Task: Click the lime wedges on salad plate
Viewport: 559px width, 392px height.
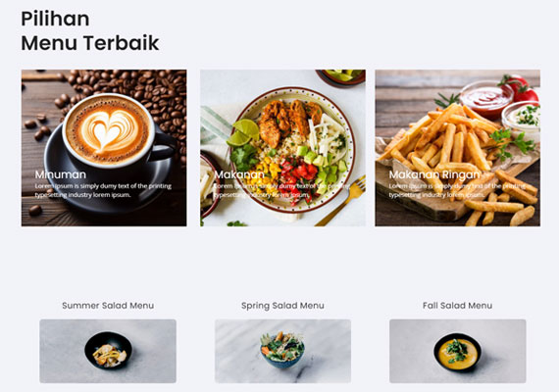Action: point(243,132)
